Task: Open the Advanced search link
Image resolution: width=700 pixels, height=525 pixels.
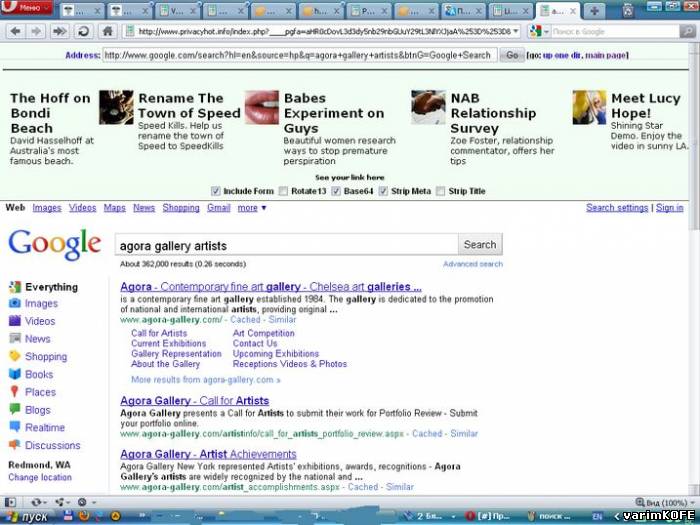Action: pyautogui.click(x=473, y=264)
